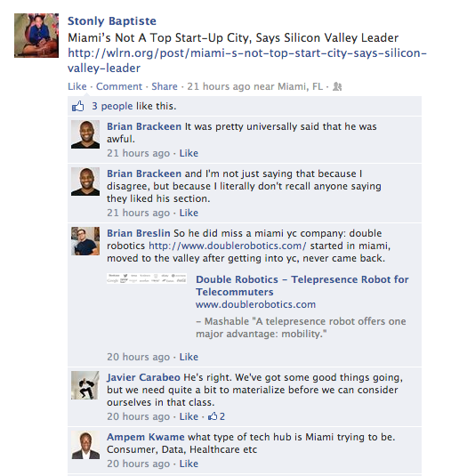Viewport: 451px width, 476px height.
Task: Like Brian Brackeen's first comment about awful
Action: tap(189, 153)
